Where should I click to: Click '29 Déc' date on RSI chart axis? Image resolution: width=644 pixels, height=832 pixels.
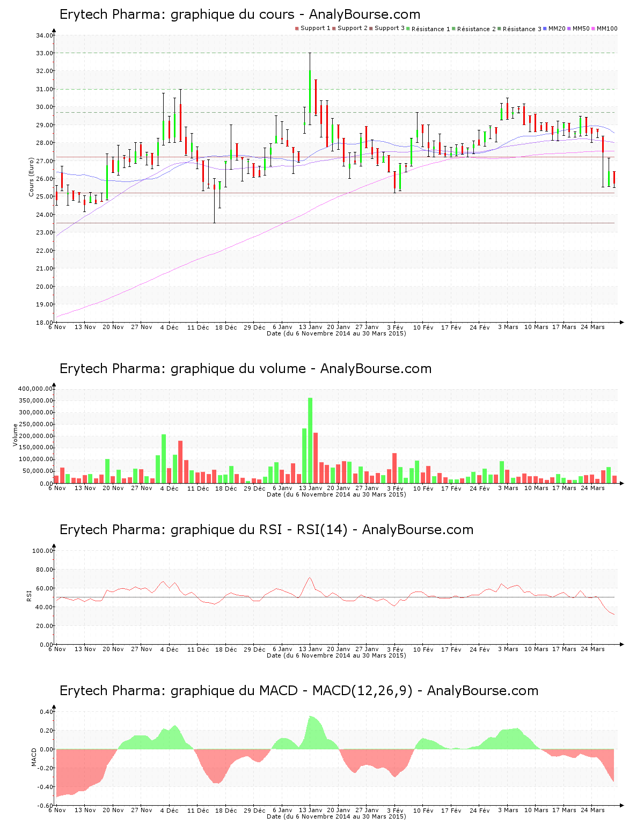tap(254, 649)
